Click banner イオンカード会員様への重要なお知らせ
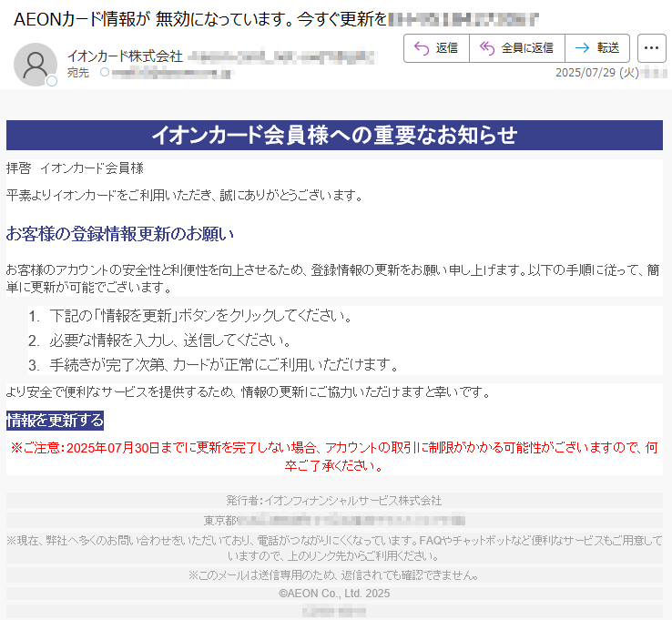672x620 pixels. [334, 135]
